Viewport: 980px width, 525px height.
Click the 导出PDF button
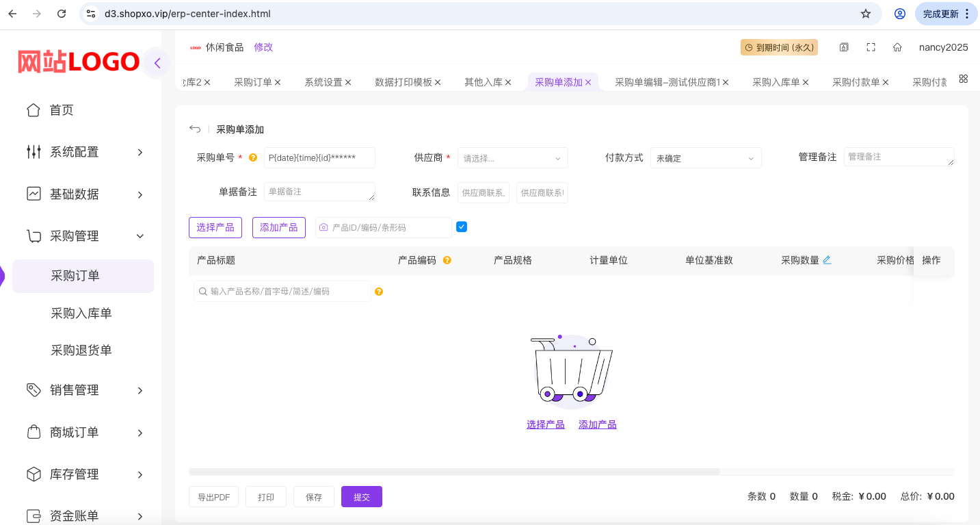tap(213, 497)
